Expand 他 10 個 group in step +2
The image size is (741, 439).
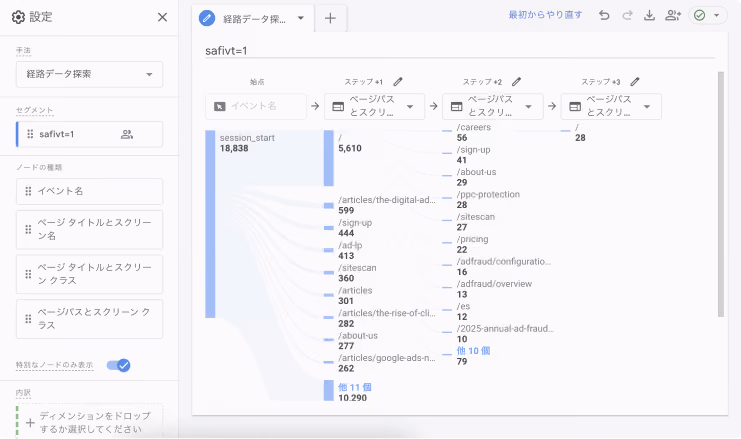click(x=473, y=351)
